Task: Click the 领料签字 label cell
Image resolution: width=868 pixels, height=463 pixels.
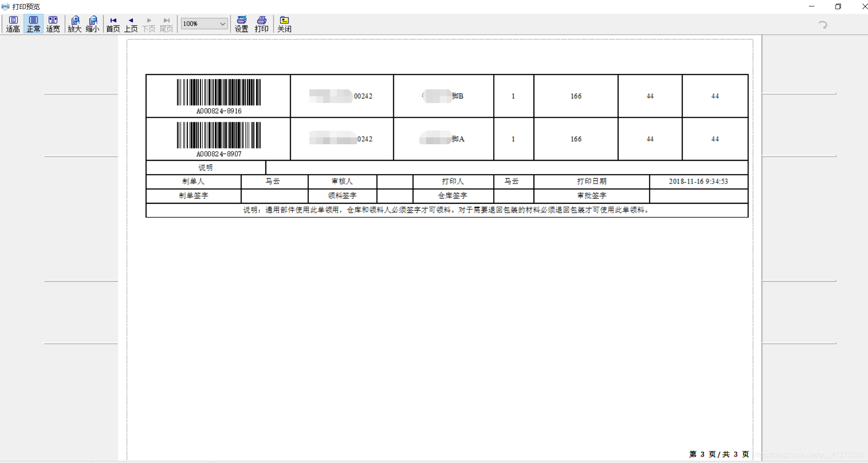Action: (342, 196)
